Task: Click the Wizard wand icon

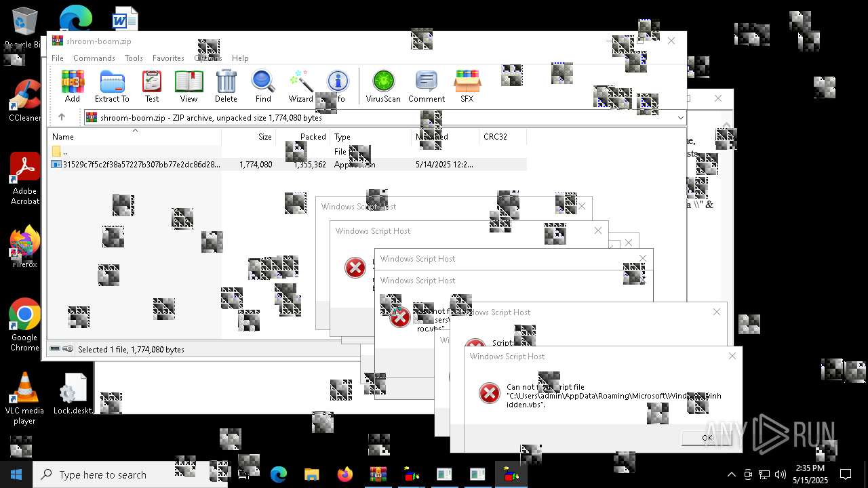Action: click(300, 86)
